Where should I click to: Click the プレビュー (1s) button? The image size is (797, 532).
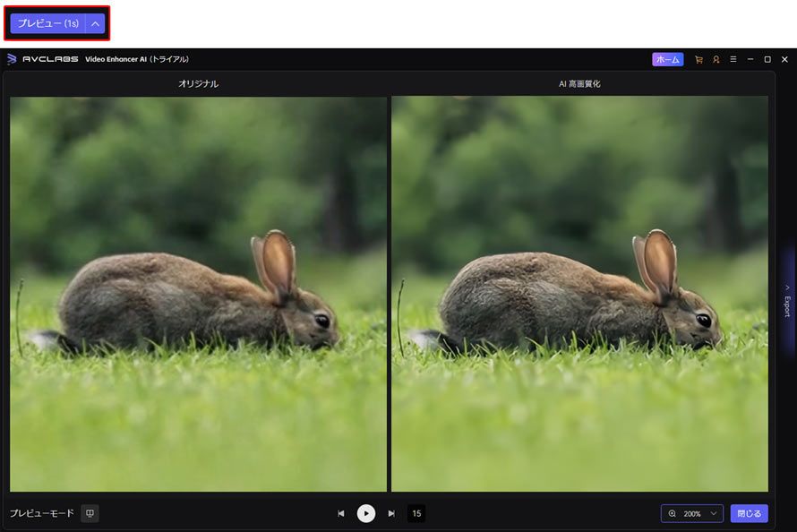coord(47,23)
